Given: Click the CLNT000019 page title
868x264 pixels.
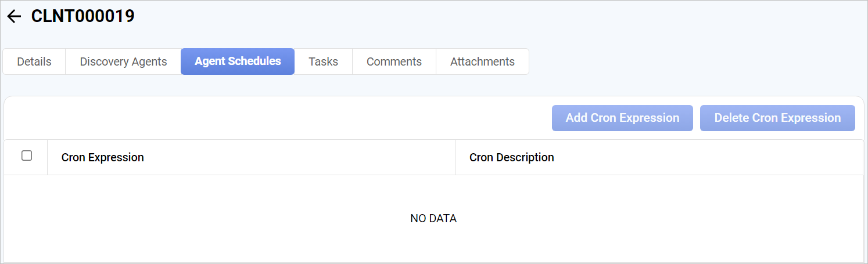Looking at the screenshot, I should coord(83,16).
